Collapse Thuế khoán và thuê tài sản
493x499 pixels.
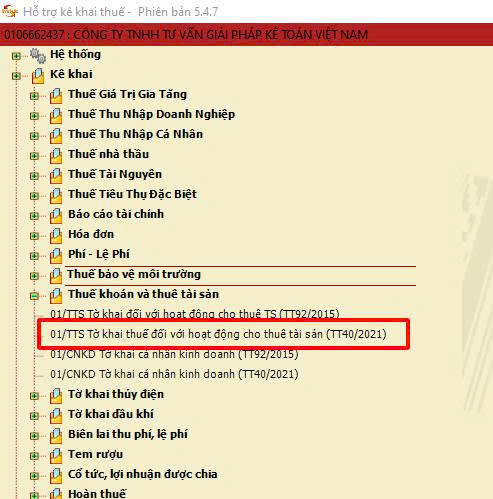[x=34, y=296]
